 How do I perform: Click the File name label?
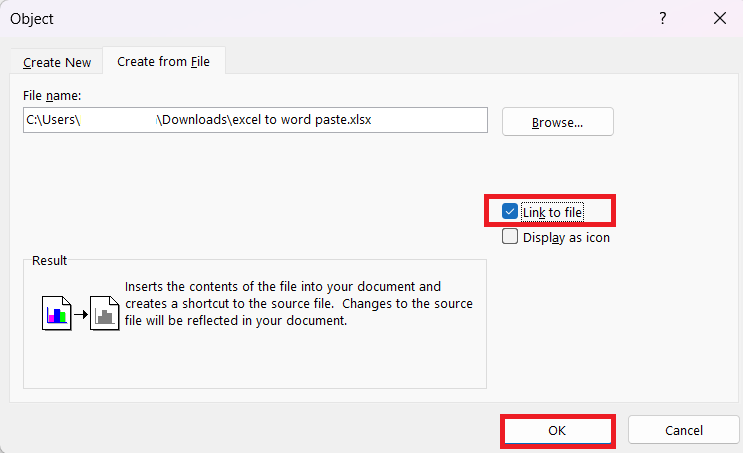[52, 96]
